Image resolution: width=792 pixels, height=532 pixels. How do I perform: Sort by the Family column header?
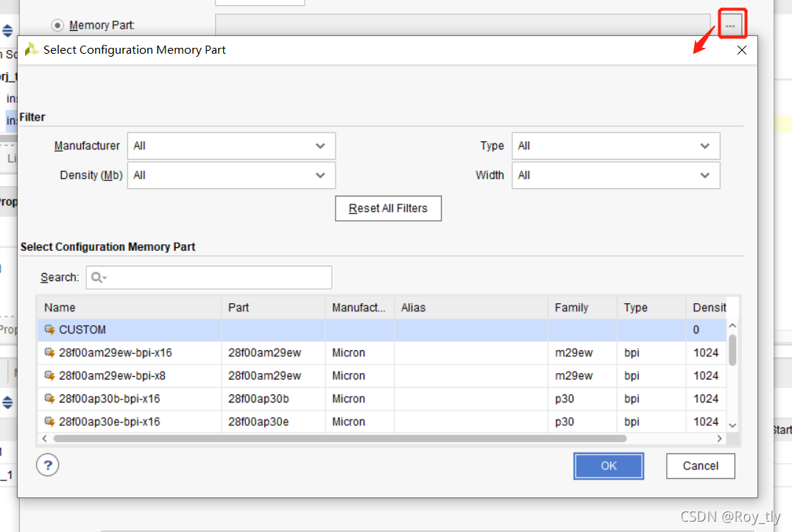[582, 308]
